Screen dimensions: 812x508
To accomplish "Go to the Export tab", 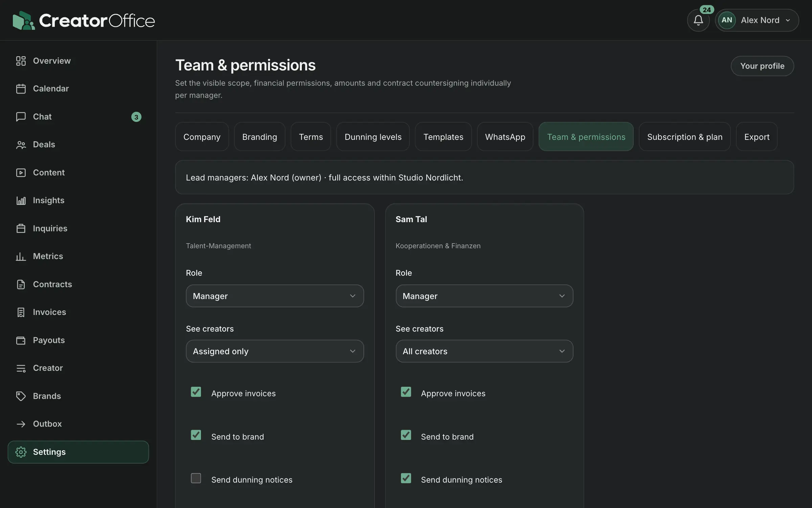I will (757, 137).
